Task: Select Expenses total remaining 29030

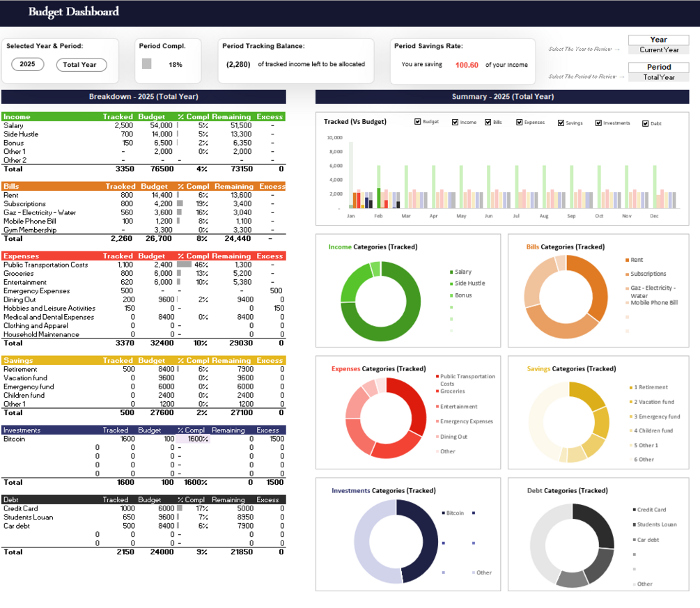Action: [241, 343]
